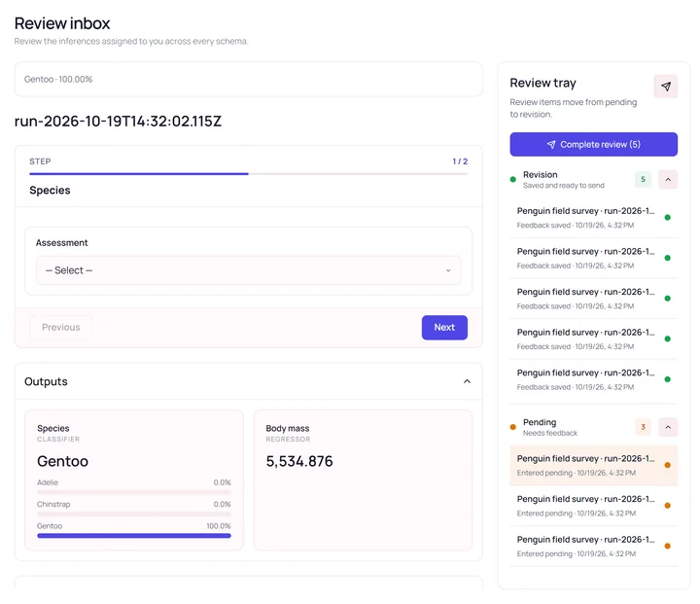The image size is (700, 604).
Task: Click the step progress bar
Action: coord(248,174)
